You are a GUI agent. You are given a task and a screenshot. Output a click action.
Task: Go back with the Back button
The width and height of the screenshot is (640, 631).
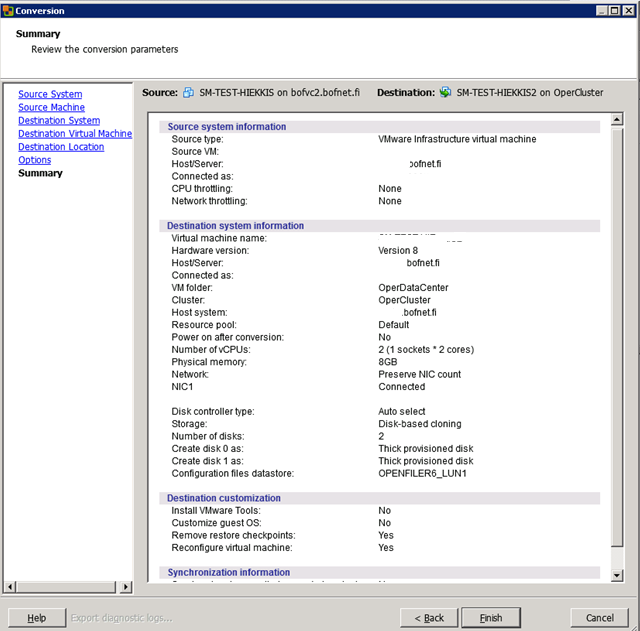(429, 618)
